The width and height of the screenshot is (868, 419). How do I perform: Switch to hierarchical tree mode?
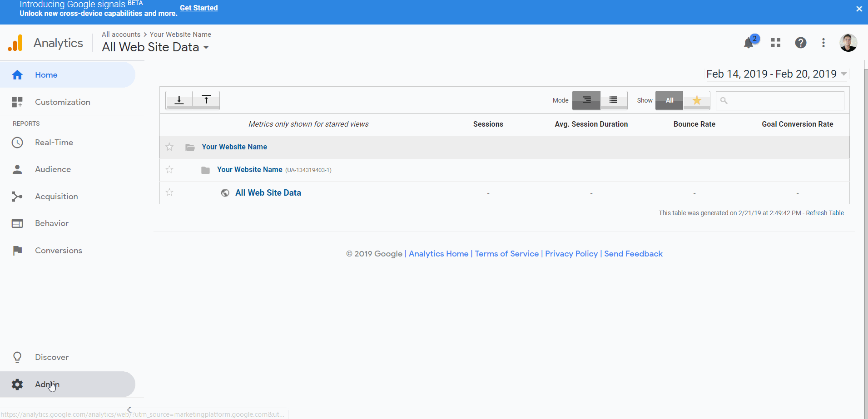click(x=586, y=100)
